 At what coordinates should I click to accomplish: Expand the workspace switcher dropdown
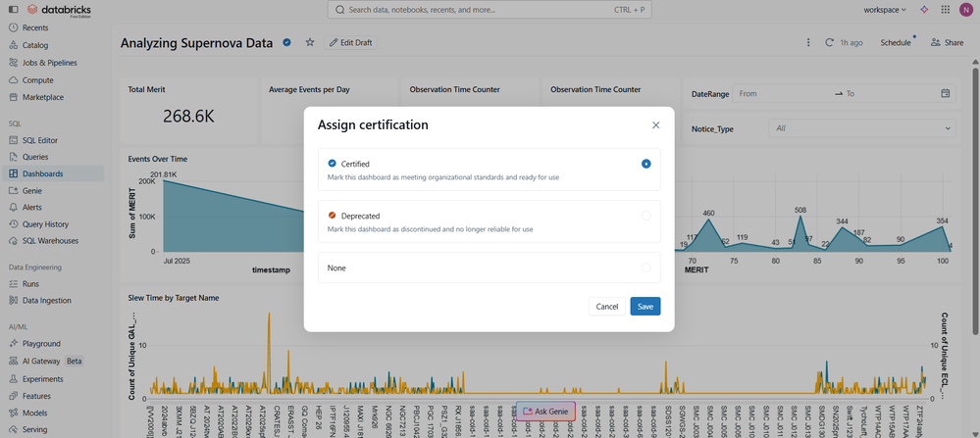884,10
